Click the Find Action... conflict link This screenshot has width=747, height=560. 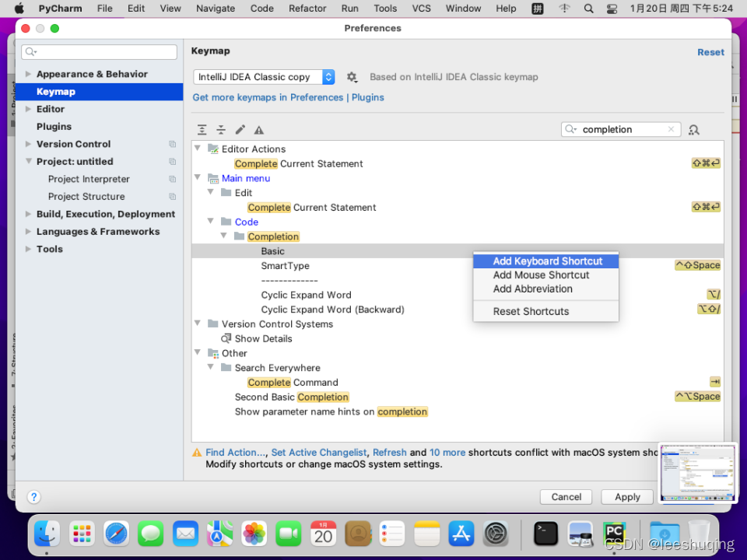point(236,453)
